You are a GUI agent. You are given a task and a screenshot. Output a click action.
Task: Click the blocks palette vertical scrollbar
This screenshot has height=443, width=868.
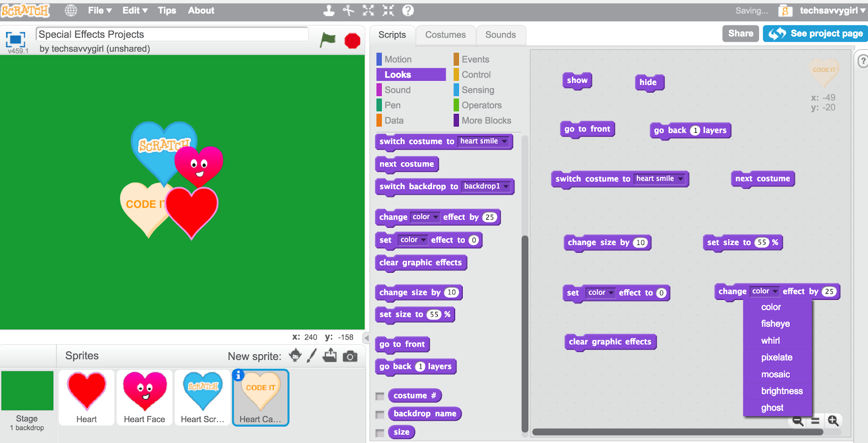coord(525,333)
